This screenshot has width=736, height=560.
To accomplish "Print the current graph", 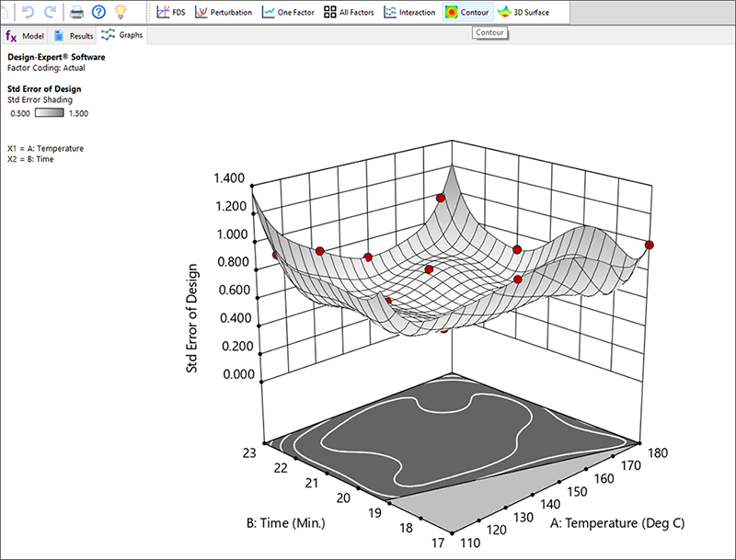I will 77,12.
